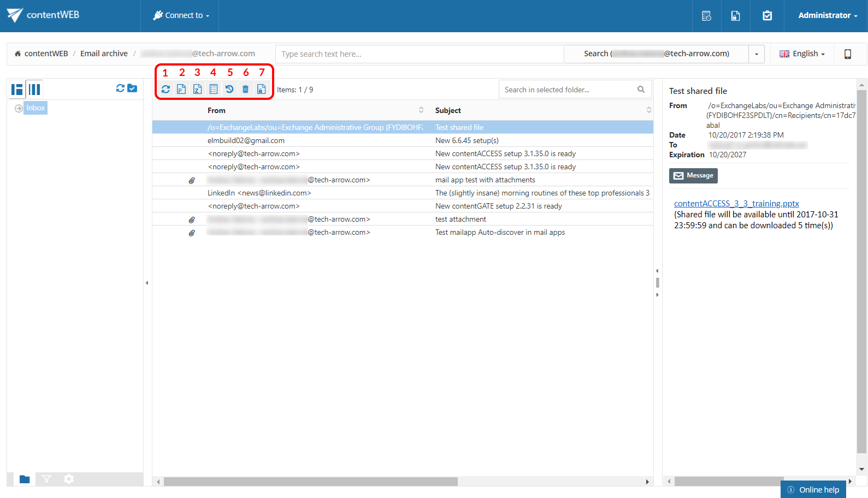Open the scheduled task list icon in header
868x498 pixels.
(x=706, y=16)
